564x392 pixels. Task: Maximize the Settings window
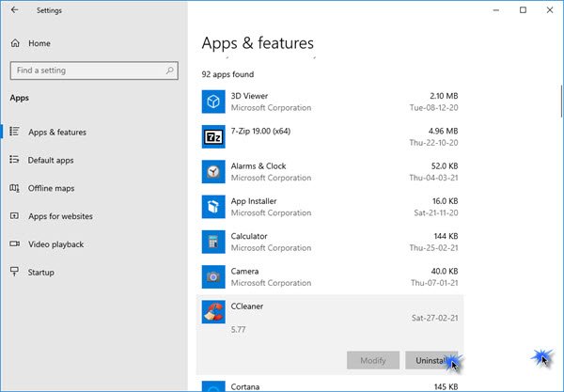523,10
